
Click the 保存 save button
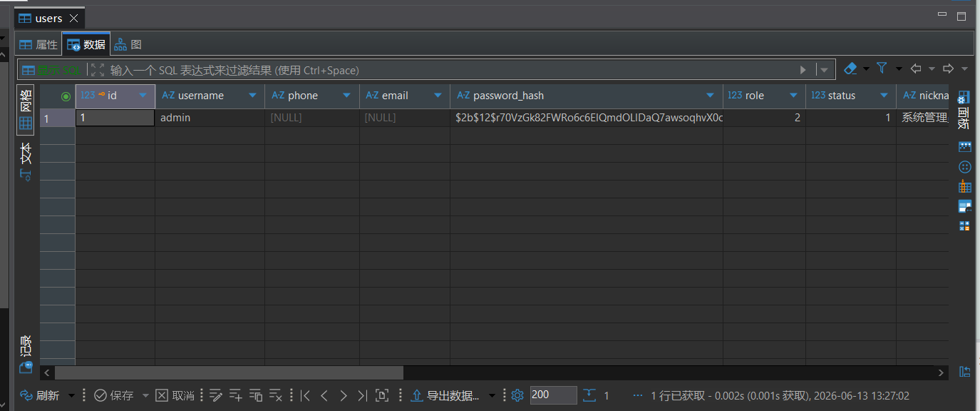point(114,395)
